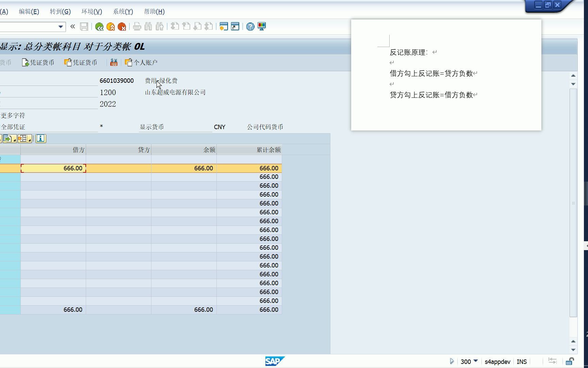The height and width of the screenshot is (368, 588).
Task: Click the status bar lock icon
Action: [x=570, y=361]
